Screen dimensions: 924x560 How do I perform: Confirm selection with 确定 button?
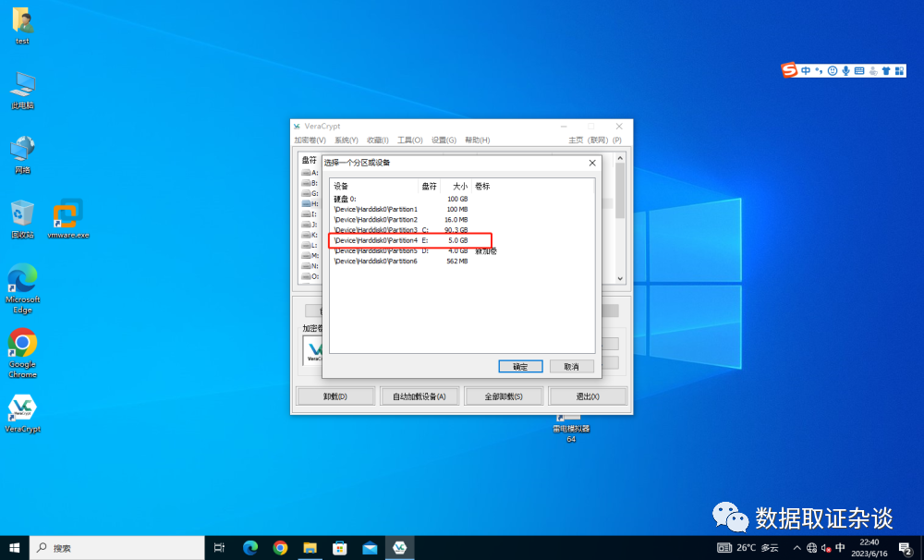(x=520, y=367)
